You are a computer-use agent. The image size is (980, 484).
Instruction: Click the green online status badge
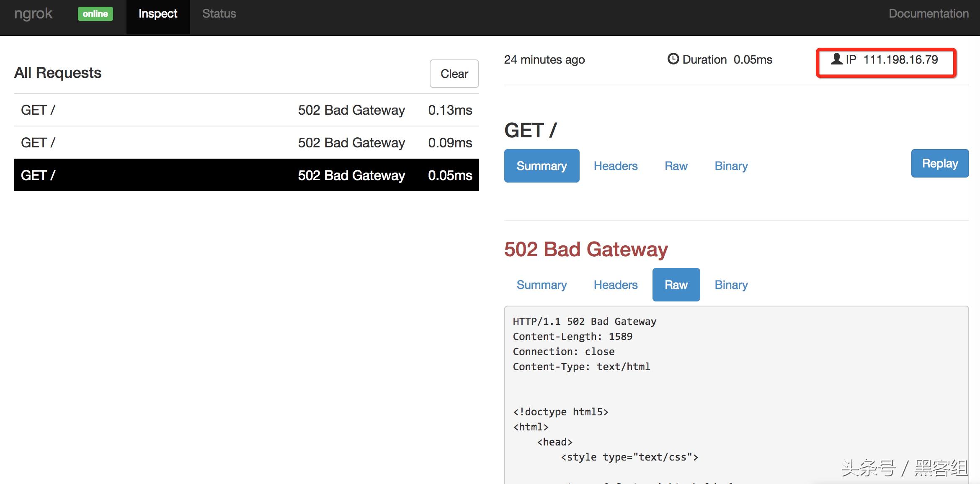(x=95, y=14)
